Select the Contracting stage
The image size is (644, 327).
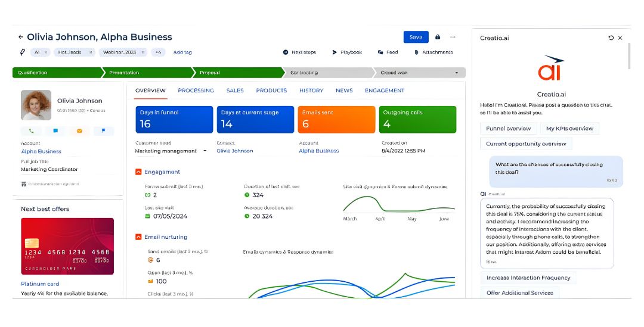point(329,73)
